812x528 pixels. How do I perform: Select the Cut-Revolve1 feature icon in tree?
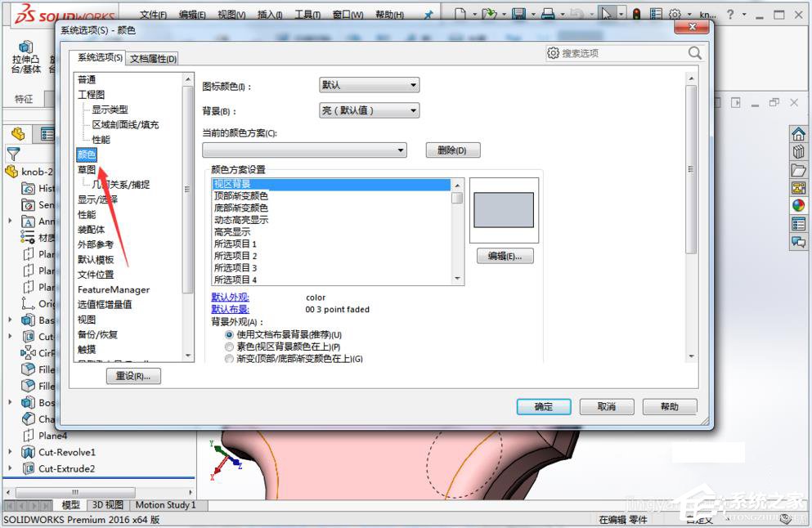tap(28, 452)
